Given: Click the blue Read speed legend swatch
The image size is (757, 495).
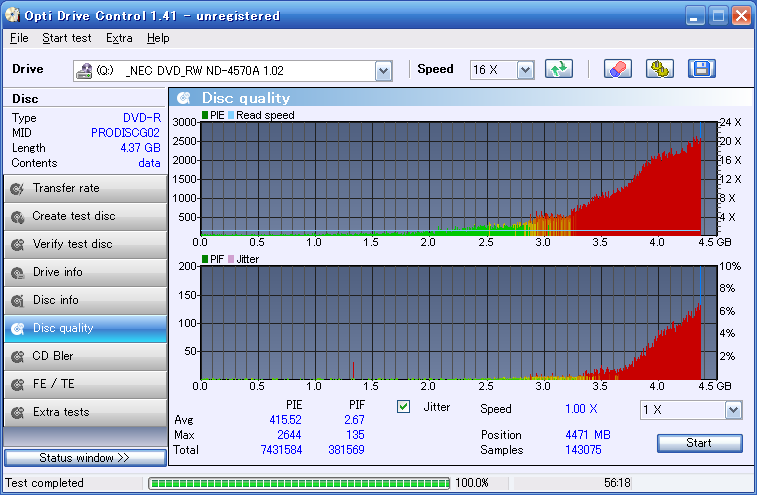Looking at the screenshot, I should coord(231,115).
